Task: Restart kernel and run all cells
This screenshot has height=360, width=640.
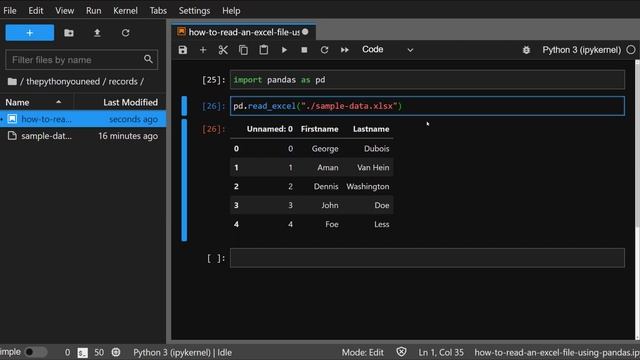Action: tap(344, 50)
